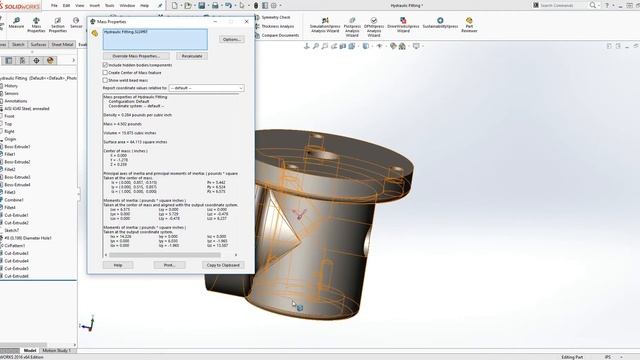Click the selected items list box
This screenshot has width=640, height=360.
[155, 39]
